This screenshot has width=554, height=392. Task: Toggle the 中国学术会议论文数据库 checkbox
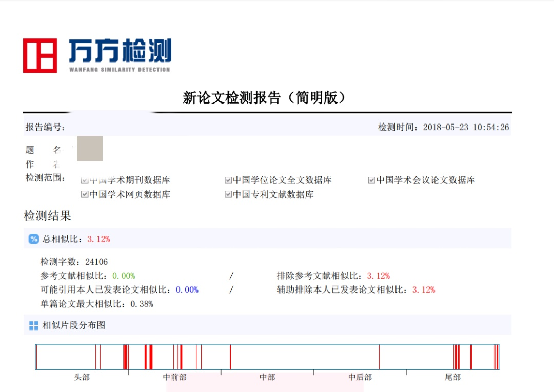(x=371, y=180)
